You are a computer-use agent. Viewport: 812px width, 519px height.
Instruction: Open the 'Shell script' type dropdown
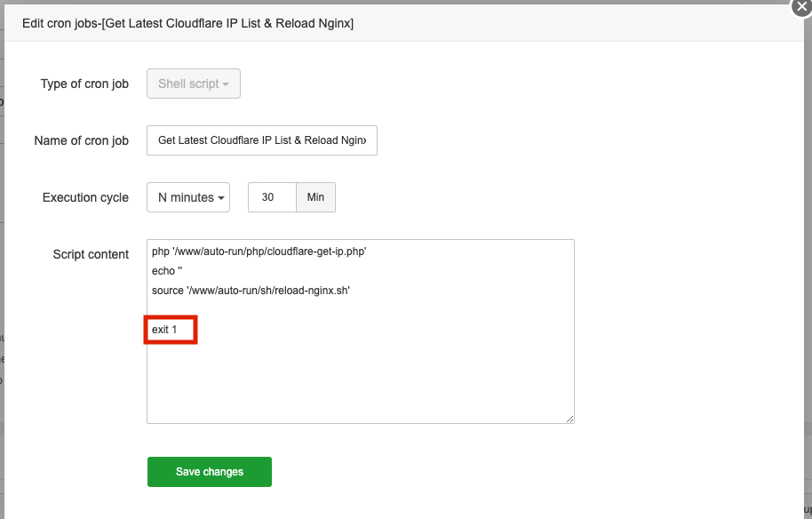point(193,83)
